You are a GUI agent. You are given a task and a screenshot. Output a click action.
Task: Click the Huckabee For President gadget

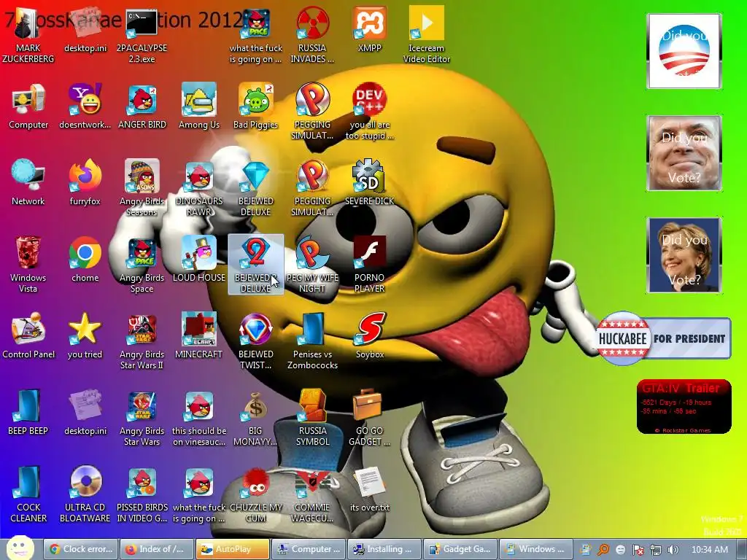click(x=664, y=338)
